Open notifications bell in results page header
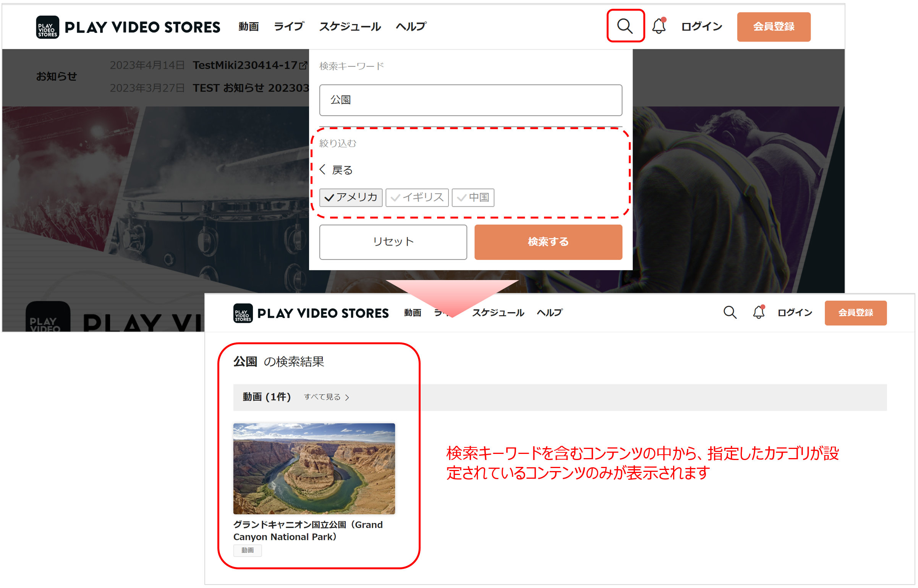 [x=758, y=312]
